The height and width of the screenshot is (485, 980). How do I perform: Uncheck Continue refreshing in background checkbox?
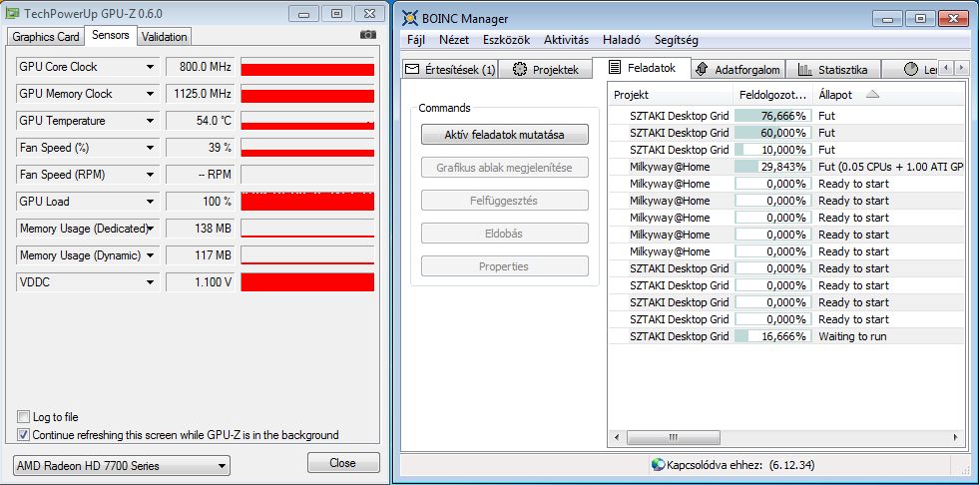[x=23, y=434]
